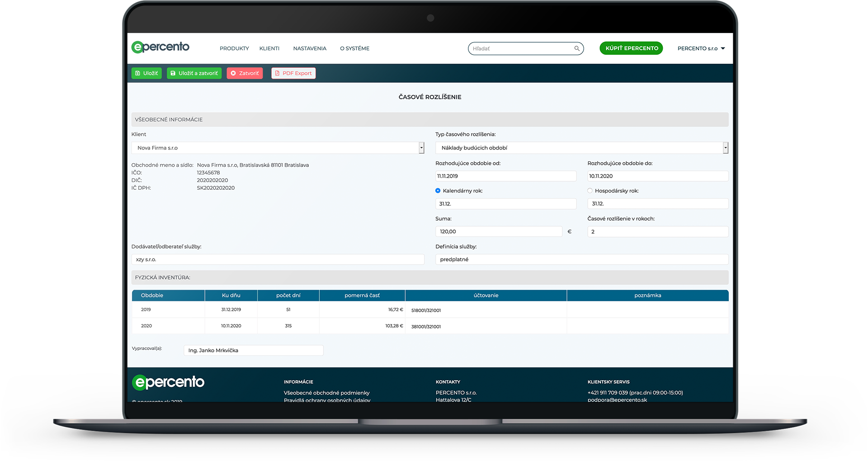Save the form with Uložiť
Viewport: 868px width, 461px height.
click(x=146, y=73)
